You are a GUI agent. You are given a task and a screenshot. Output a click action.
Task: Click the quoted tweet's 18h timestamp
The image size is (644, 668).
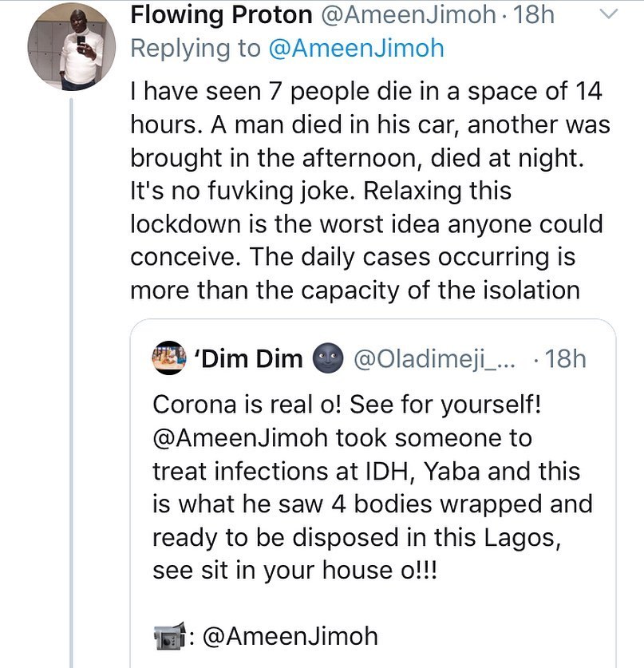click(x=564, y=358)
